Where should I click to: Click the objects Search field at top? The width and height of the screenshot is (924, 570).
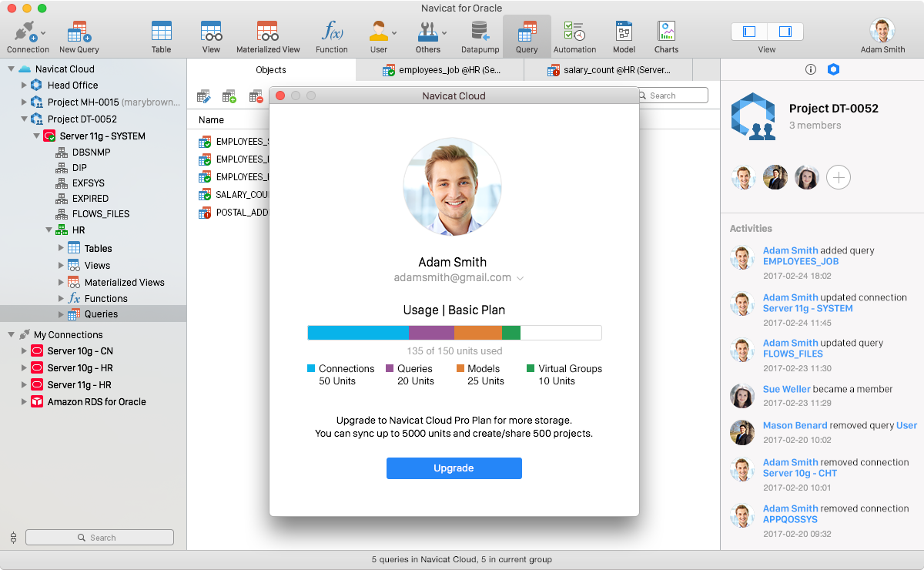(x=671, y=96)
